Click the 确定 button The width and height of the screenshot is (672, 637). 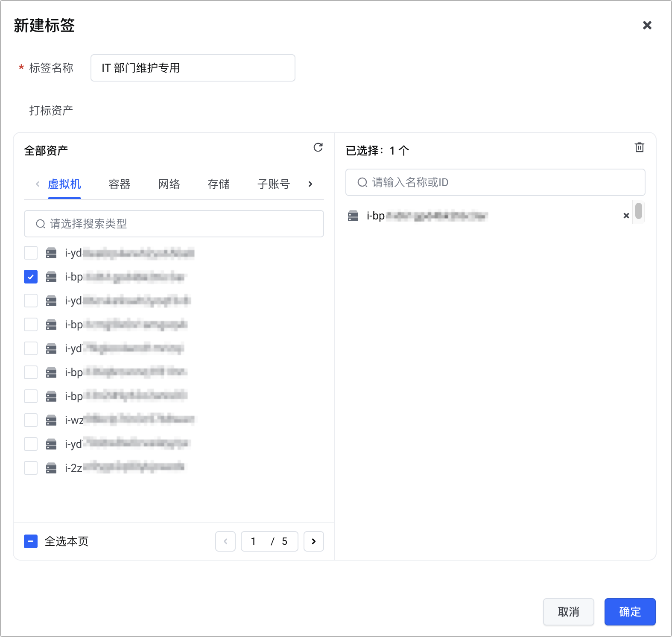630,612
